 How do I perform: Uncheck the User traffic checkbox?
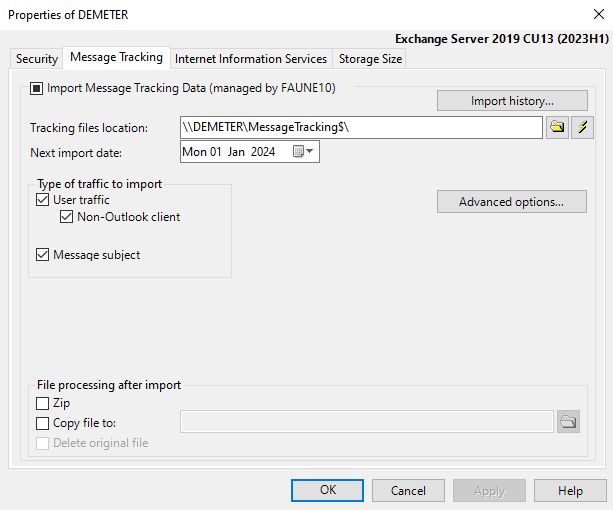pyautogui.click(x=42, y=200)
